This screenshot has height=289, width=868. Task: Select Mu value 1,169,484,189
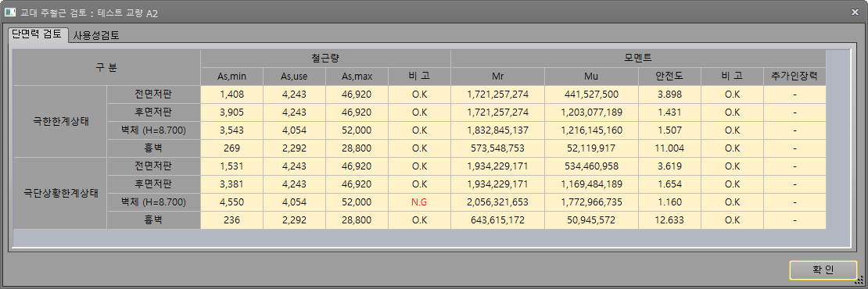click(x=591, y=184)
